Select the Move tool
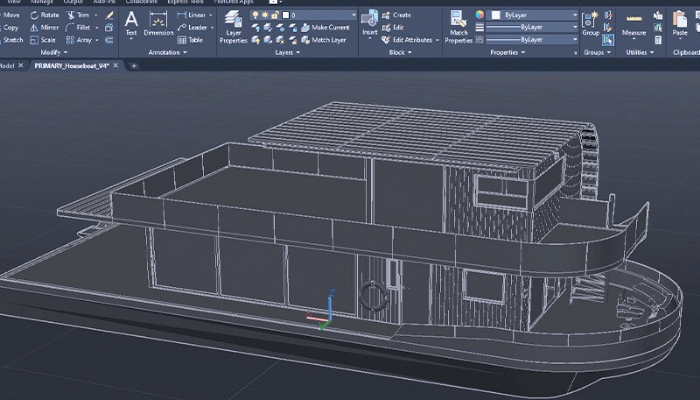 (10, 15)
